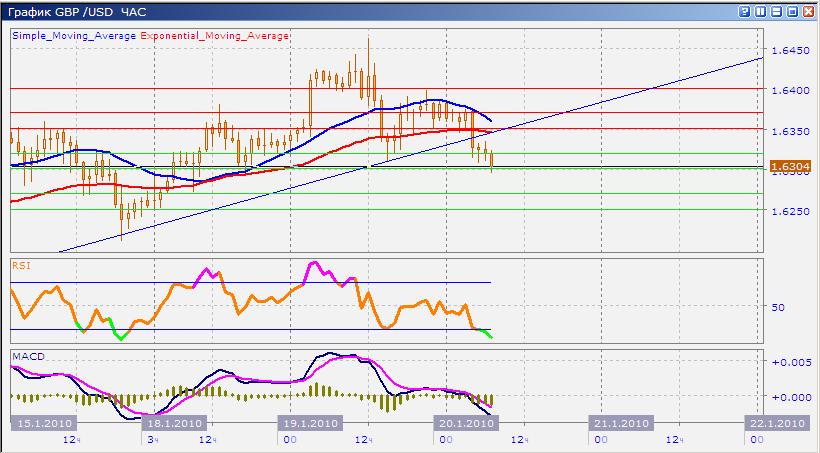Click the 22.1.2010 date marker

778,423
